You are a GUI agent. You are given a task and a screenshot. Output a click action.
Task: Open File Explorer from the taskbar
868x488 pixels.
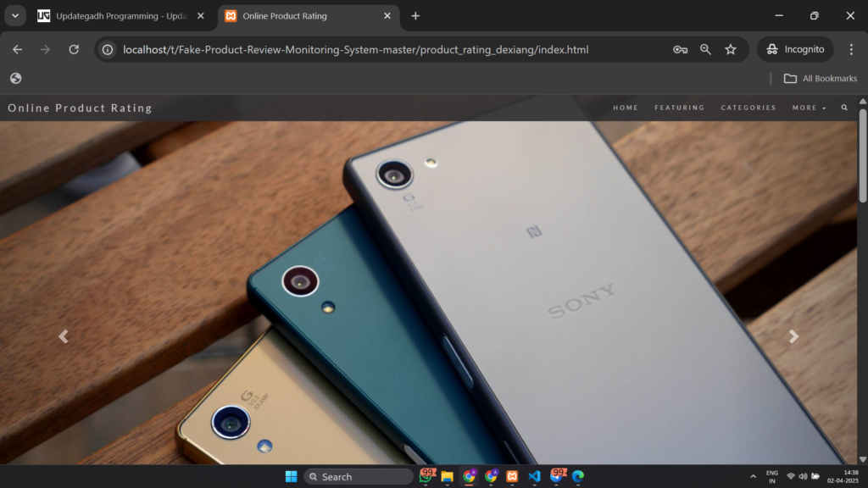pos(448,476)
